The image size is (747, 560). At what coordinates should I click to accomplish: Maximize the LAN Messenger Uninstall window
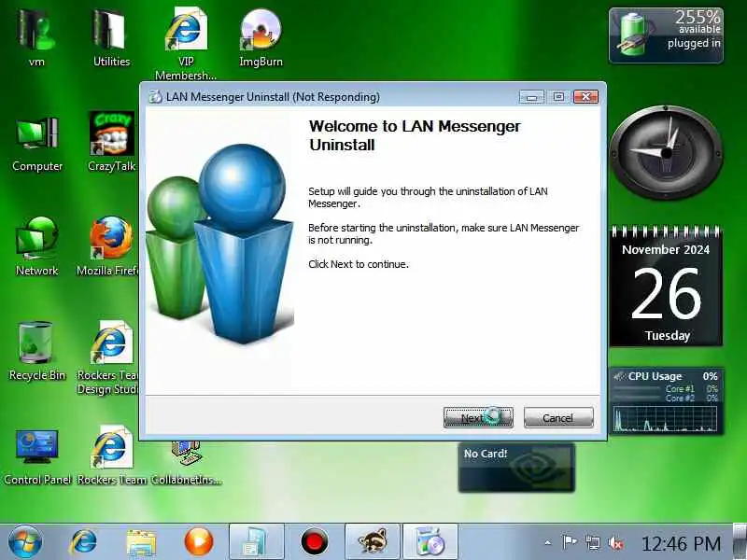[x=558, y=97]
